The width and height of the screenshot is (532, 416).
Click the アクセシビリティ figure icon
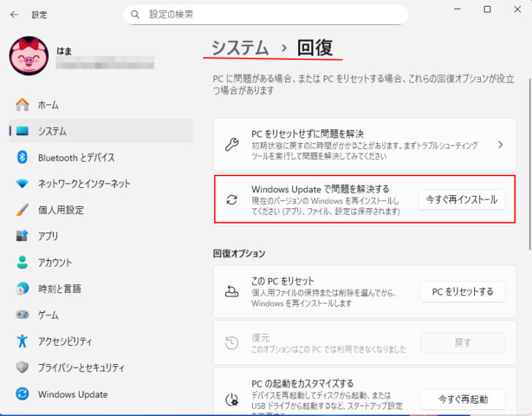[x=23, y=341]
